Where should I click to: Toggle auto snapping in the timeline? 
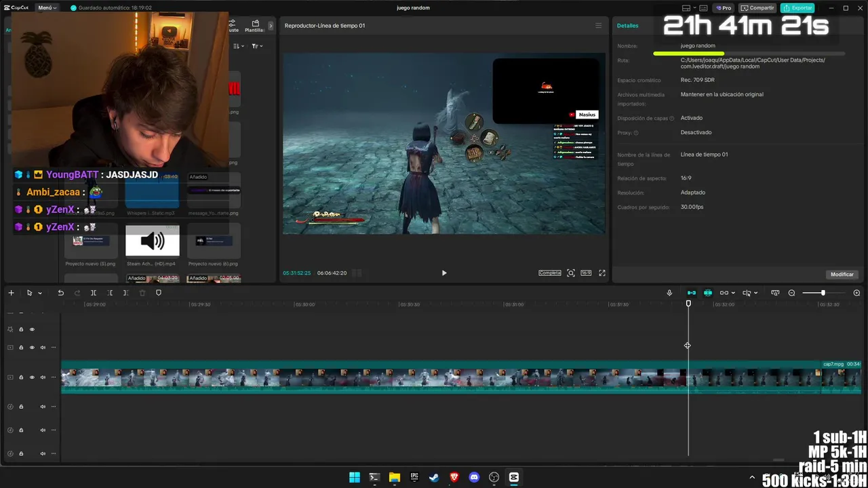click(x=708, y=293)
